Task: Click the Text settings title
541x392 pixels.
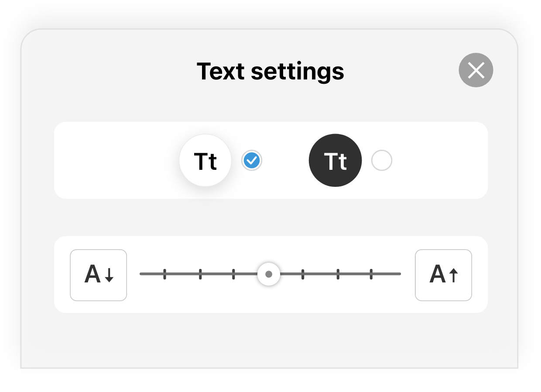Action: click(x=270, y=72)
